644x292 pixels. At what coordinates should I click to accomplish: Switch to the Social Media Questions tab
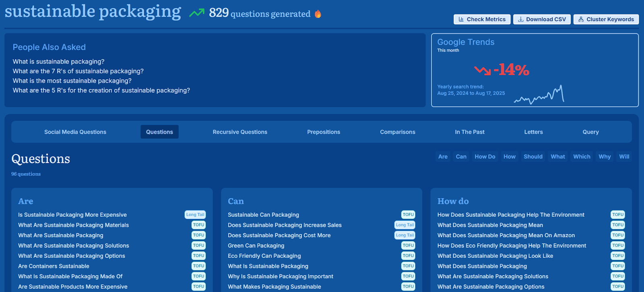click(75, 132)
